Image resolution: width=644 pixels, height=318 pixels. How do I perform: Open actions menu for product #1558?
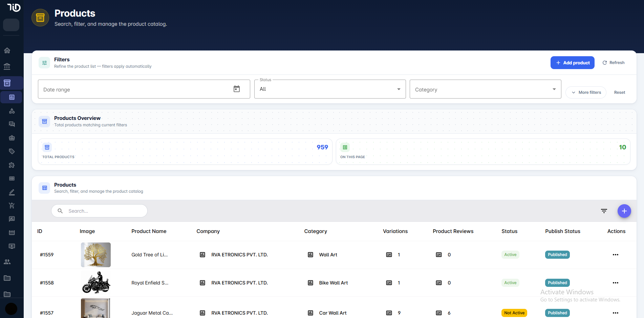tap(616, 283)
